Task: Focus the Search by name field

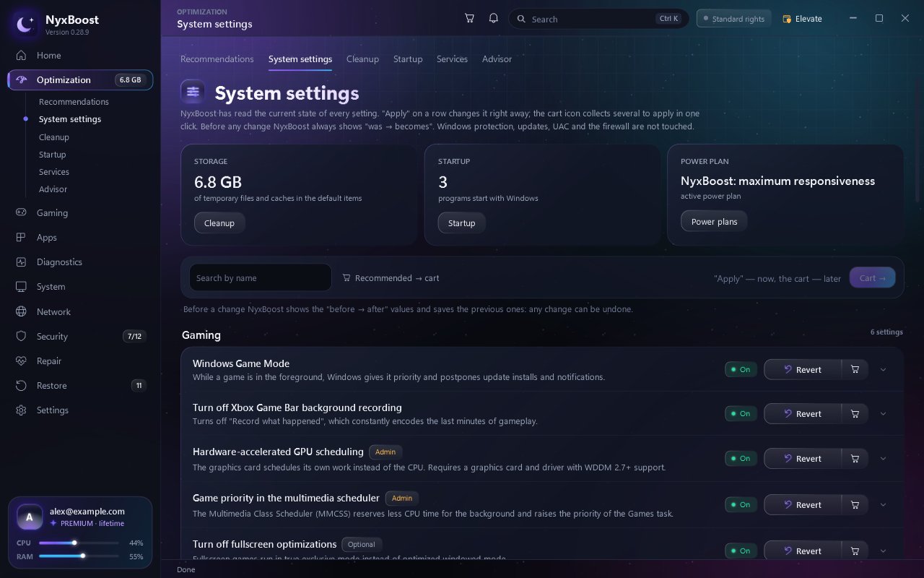Action: 261,277
